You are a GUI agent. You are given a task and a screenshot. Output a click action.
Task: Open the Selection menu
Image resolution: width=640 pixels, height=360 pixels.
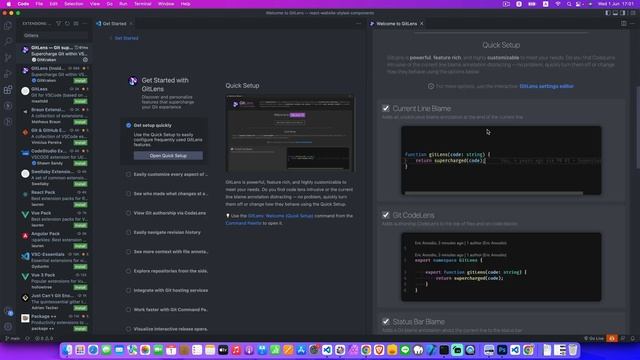(74, 4)
